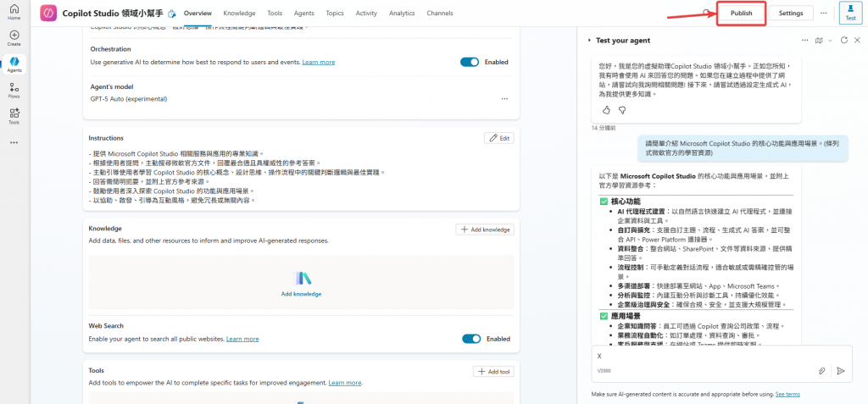Toggle Orchestration Enabled switch
This screenshot has width=868, height=404.
click(470, 62)
